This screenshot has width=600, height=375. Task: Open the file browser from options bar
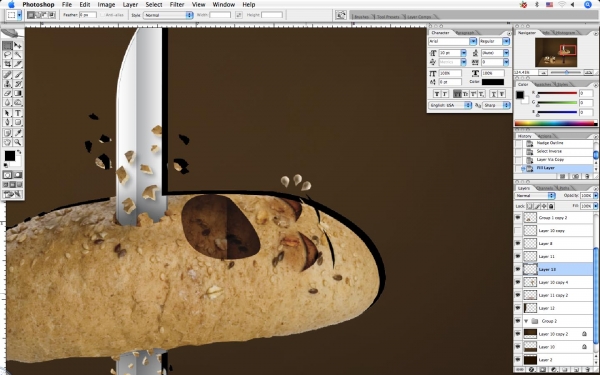(x=341, y=15)
